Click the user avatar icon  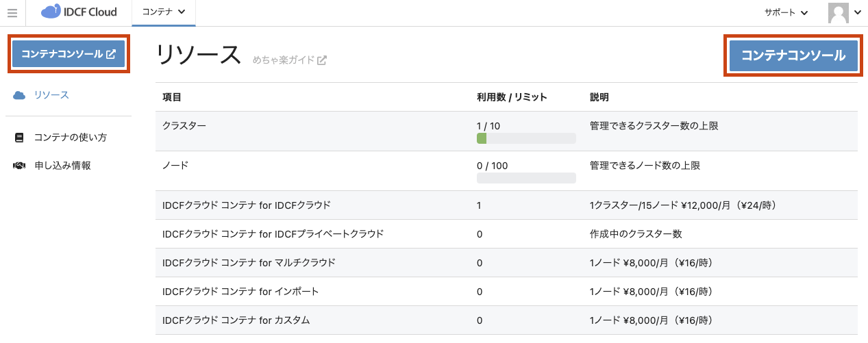[838, 13]
